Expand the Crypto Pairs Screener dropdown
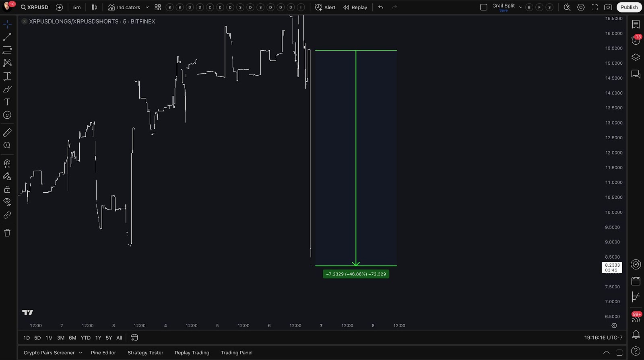The height and width of the screenshot is (360, 644). (80, 353)
